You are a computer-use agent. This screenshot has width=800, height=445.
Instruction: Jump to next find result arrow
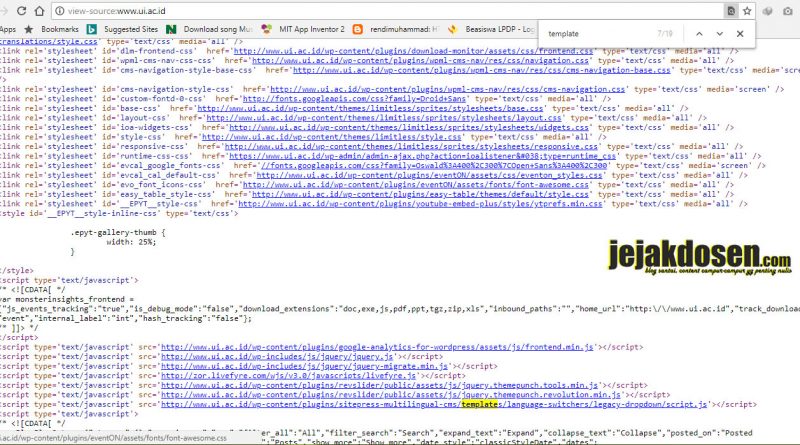pyautogui.click(x=719, y=34)
